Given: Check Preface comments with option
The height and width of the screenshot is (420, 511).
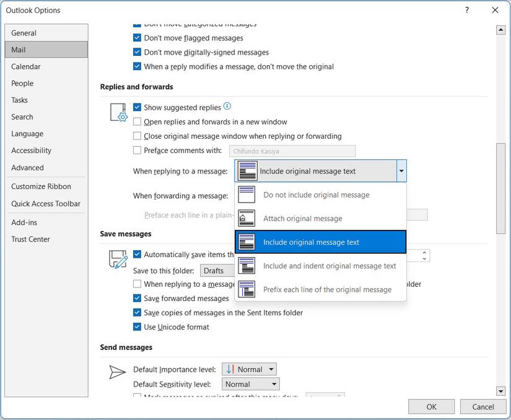Looking at the screenshot, I should point(138,150).
